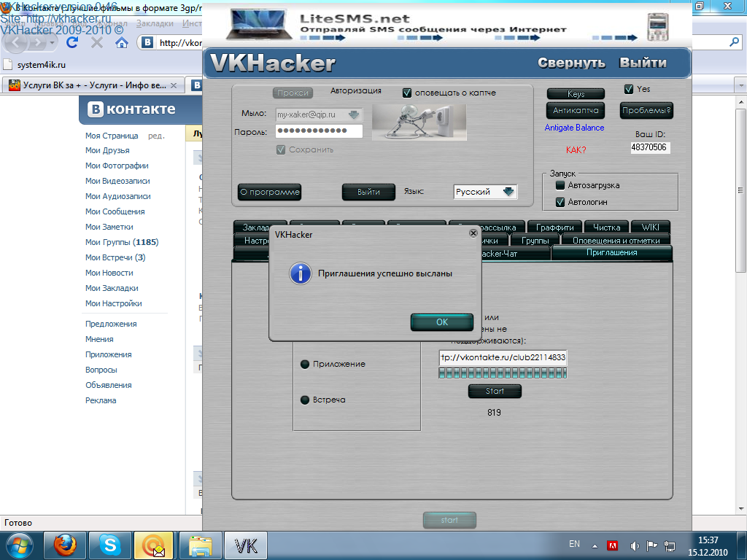Image resolution: width=747 pixels, height=560 pixels.
Task: Select the Приглашения tab
Action: click(x=612, y=253)
